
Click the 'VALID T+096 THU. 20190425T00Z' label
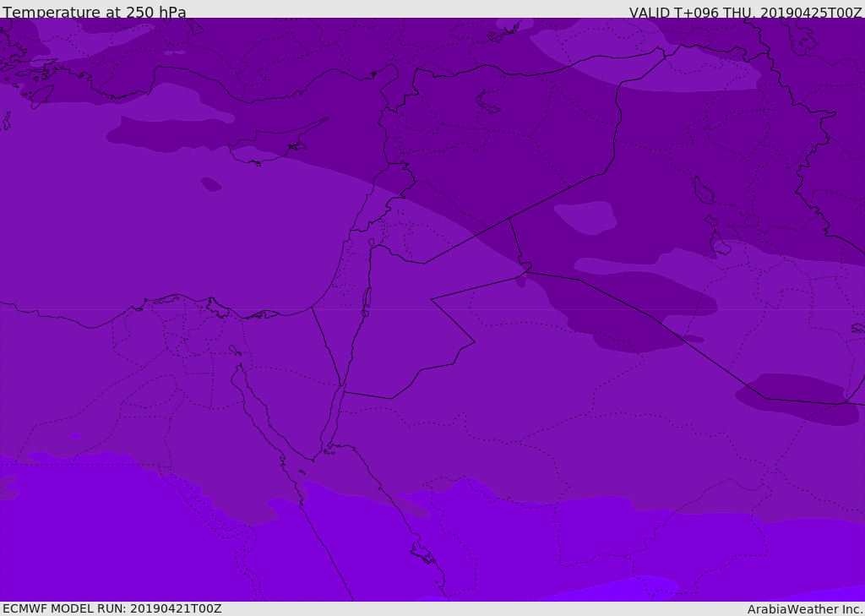(746, 13)
